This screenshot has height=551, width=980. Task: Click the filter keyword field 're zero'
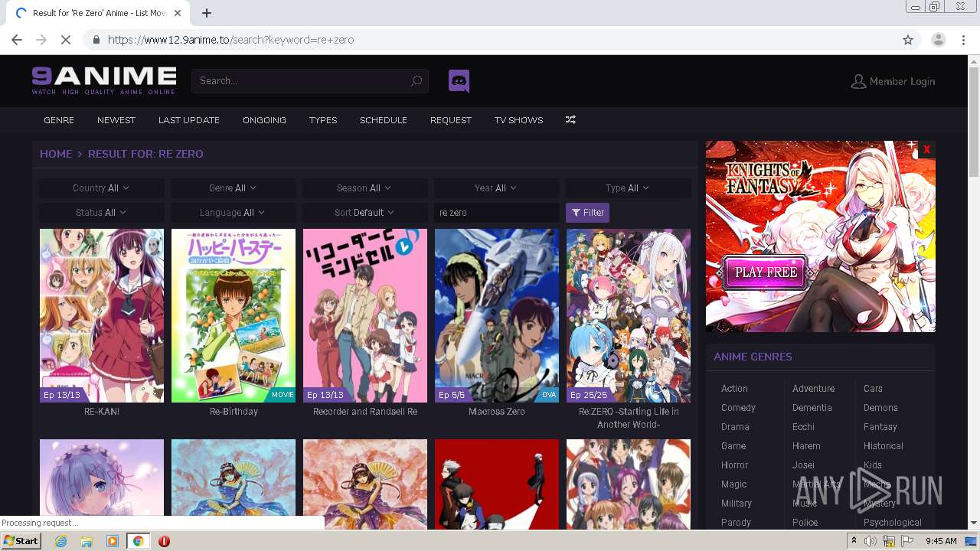click(x=497, y=213)
